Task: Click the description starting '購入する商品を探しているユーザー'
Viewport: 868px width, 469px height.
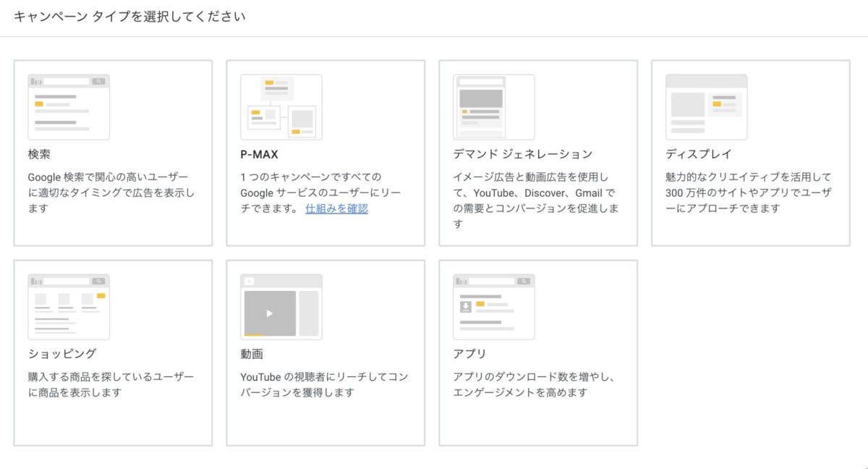Action: pyautogui.click(x=111, y=384)
